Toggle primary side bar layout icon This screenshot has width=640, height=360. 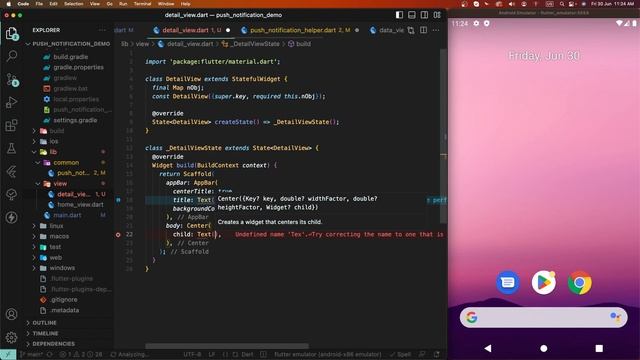point(399,15)
